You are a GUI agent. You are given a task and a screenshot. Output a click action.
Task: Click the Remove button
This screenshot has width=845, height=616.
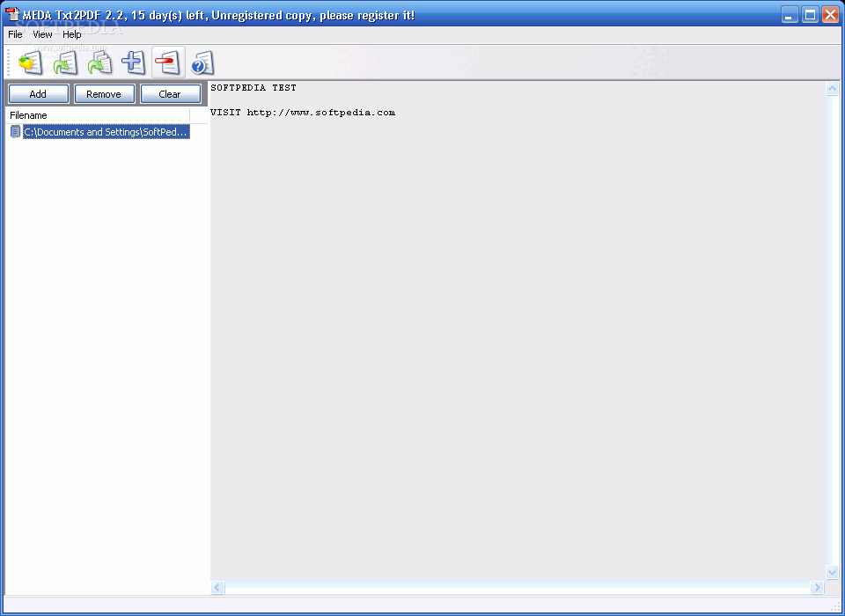104,94
